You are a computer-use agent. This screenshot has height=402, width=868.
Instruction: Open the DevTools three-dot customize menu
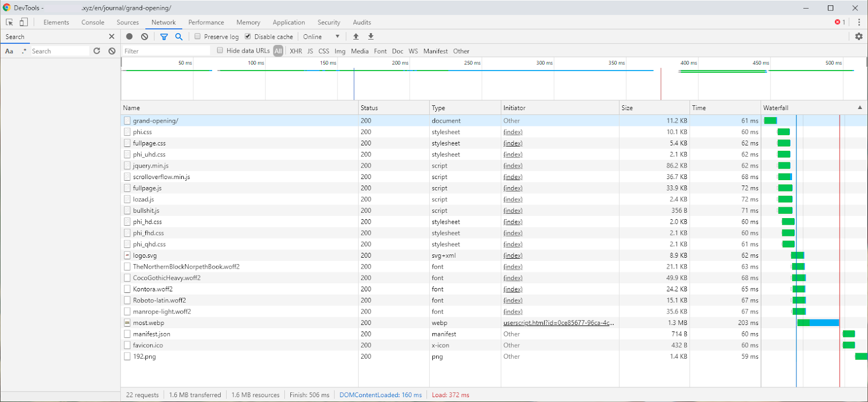click(859, 22)
